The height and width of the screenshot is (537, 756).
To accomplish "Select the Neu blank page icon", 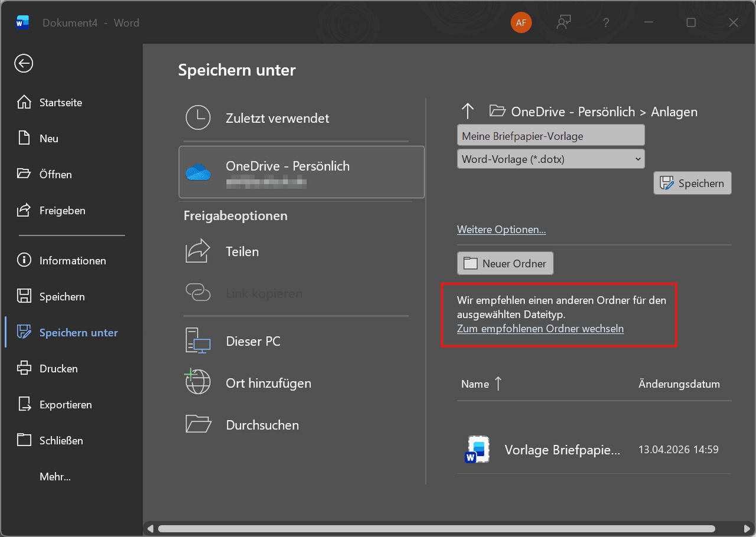I will click(24, 138).
